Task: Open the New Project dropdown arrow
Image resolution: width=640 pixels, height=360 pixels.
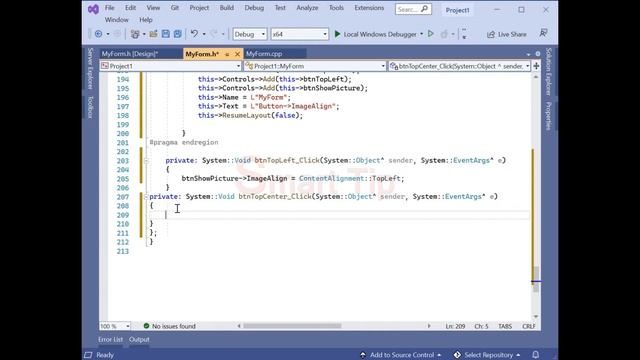Action: [x=144, y=34]
